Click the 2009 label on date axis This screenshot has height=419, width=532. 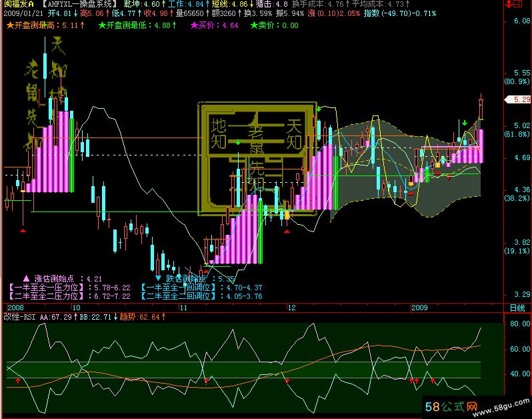(419, 308)
